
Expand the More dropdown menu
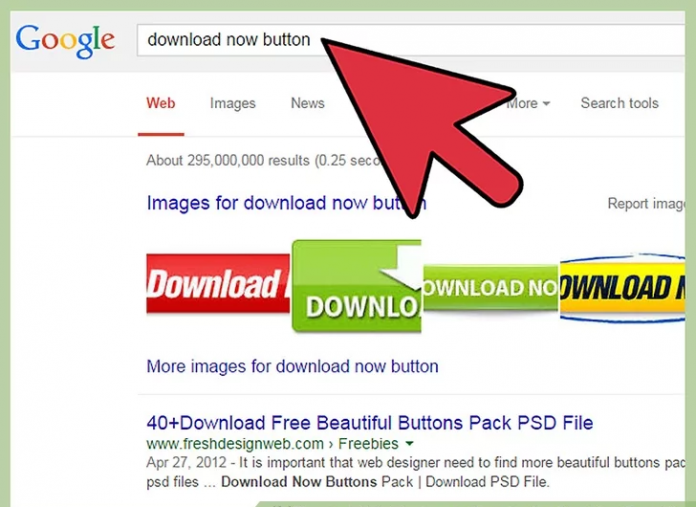[x=528, y=103]
